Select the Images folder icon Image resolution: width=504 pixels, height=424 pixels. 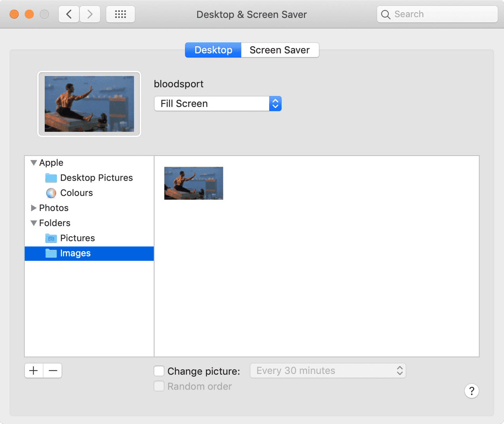pos(51,253)
